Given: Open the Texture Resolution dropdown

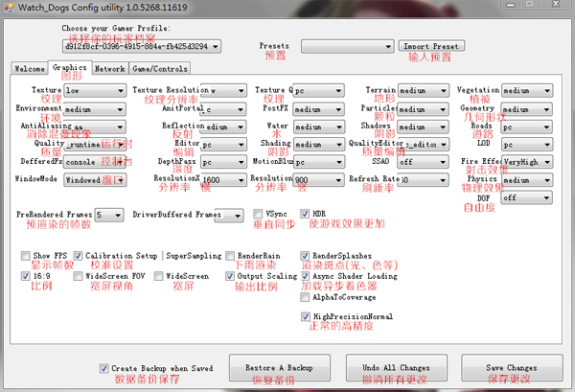Looking at the screenshot, I should (223, 90).
